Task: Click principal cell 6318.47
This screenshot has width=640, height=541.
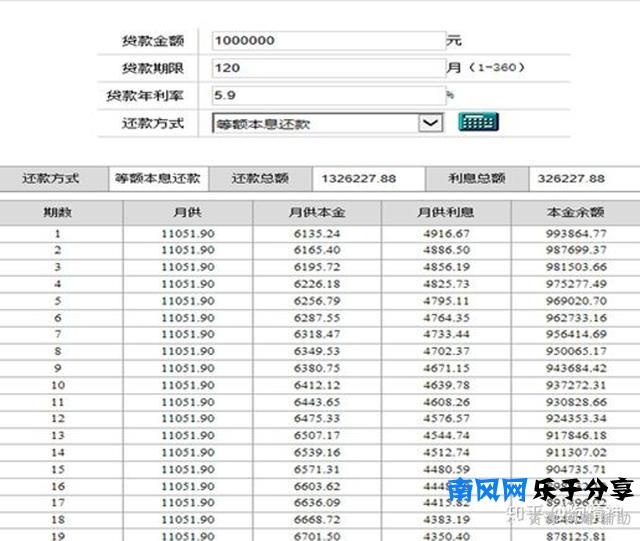Action: [317, 334]
